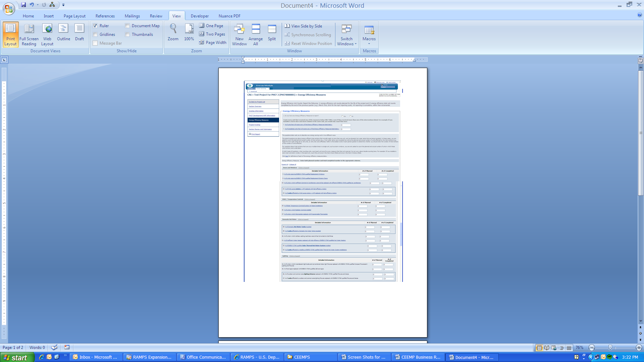This screenshot has height=362, width=644.
Task: Check the Document Map option
Action: 127,26
